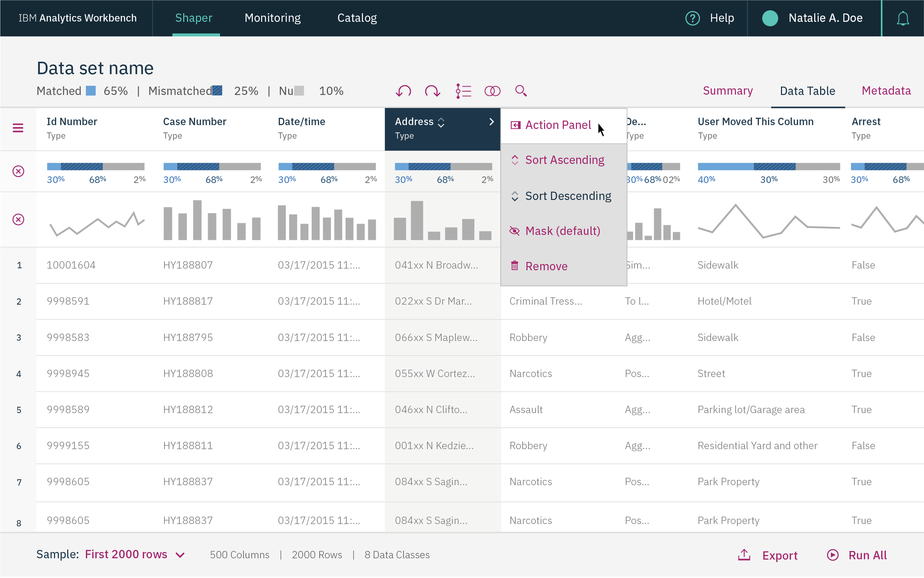Click the search magnifier icon
Screen dimensions: 924x578
pos(521,91)
